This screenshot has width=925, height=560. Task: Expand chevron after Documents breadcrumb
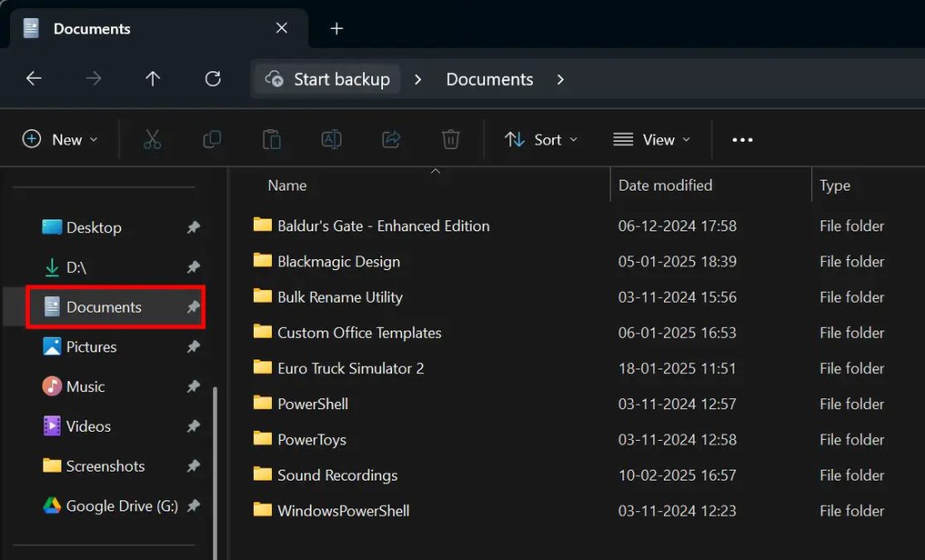[560, 79]
